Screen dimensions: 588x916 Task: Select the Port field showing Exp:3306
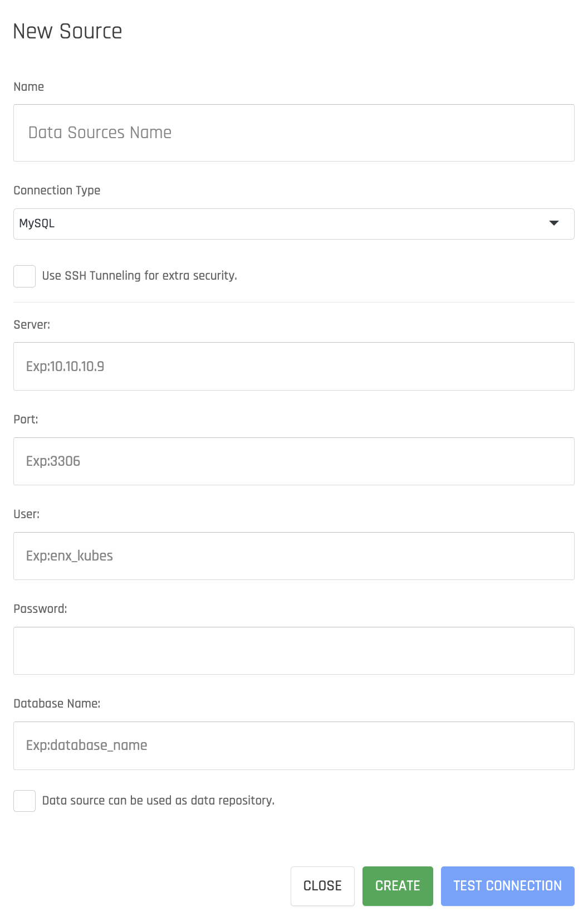click(294, 461)
